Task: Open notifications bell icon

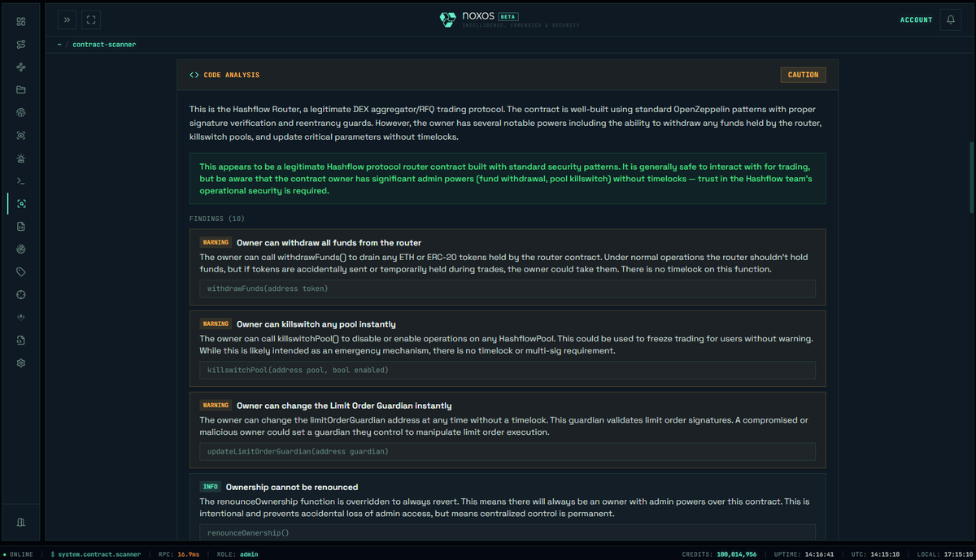Action: [950, 20]
